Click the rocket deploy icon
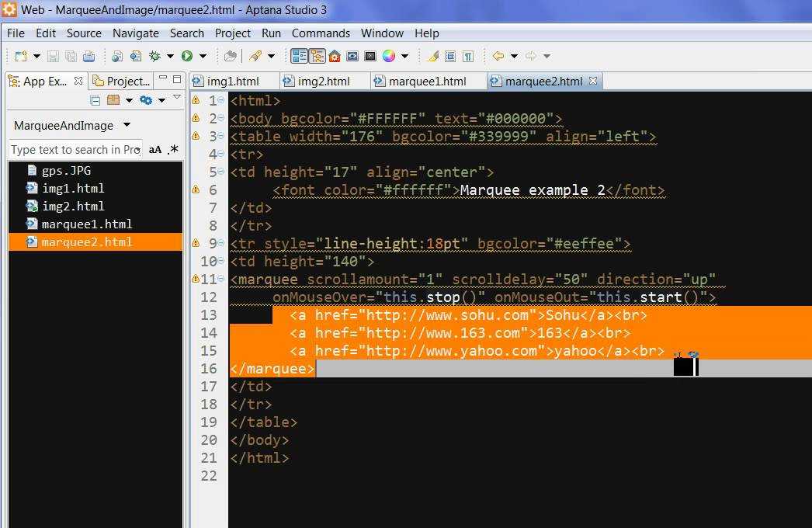 [255, 56]
